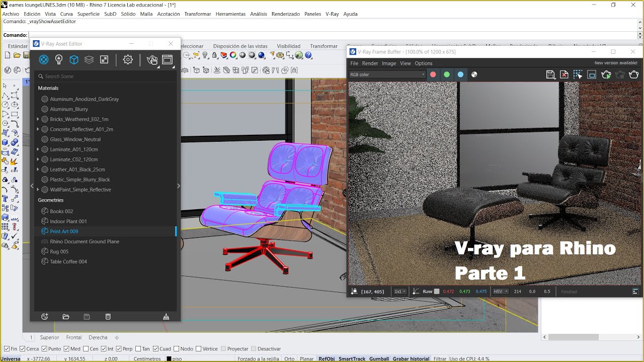Click render teapot-hand icon in Asset Editor

151,60
